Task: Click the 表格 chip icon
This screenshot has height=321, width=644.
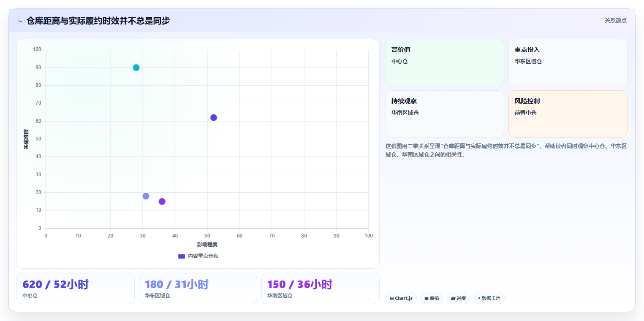Action: (427, 299)
